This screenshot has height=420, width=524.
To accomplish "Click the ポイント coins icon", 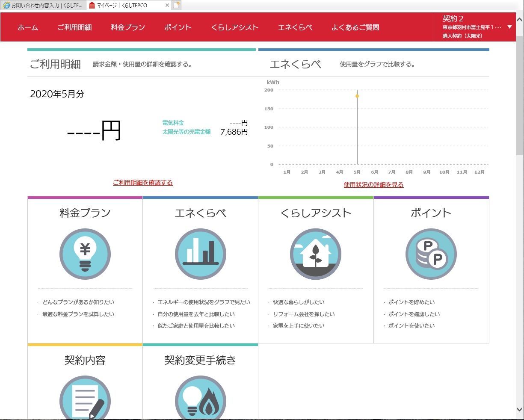I will (431, 254).
